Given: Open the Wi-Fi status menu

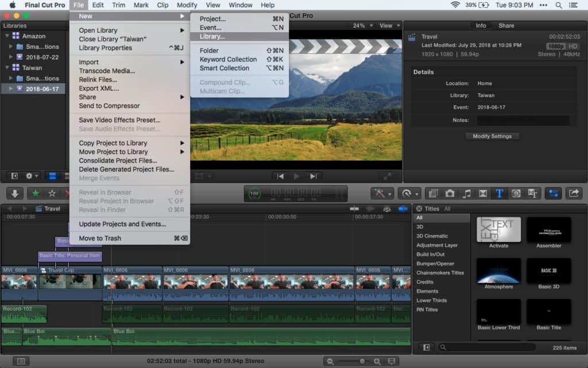Looking at the screenshot, I should [455, 5].
